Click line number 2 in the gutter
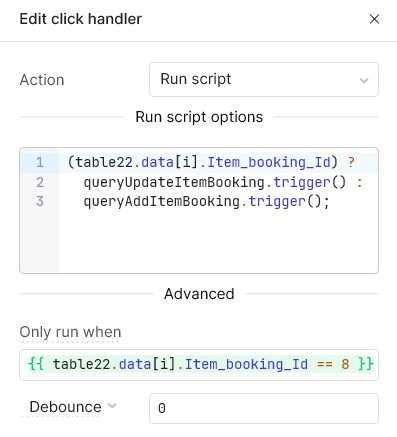Screen dimensions: 397x437 tap(40, 182)
